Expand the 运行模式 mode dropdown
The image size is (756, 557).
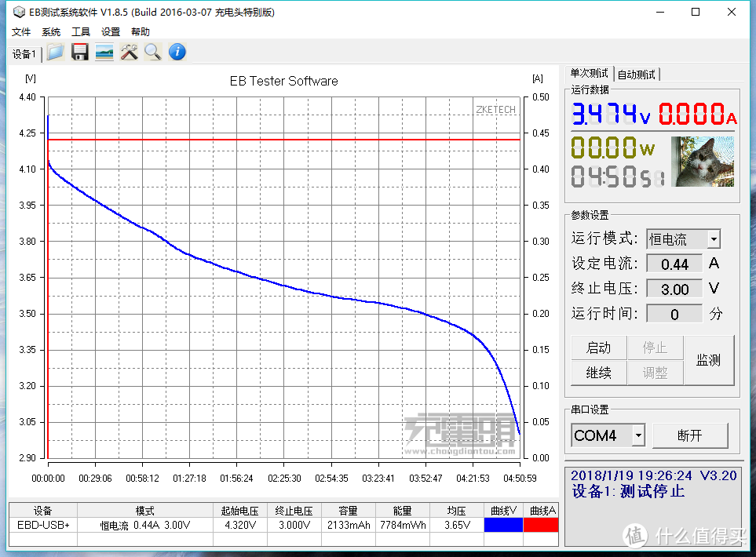click(x=713, y=239)
